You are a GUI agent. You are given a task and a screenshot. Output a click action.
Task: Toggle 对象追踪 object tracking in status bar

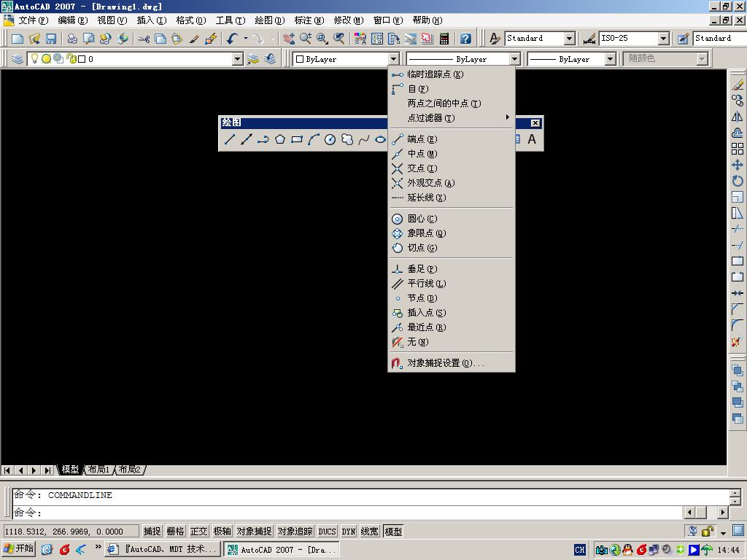(295, 531)
